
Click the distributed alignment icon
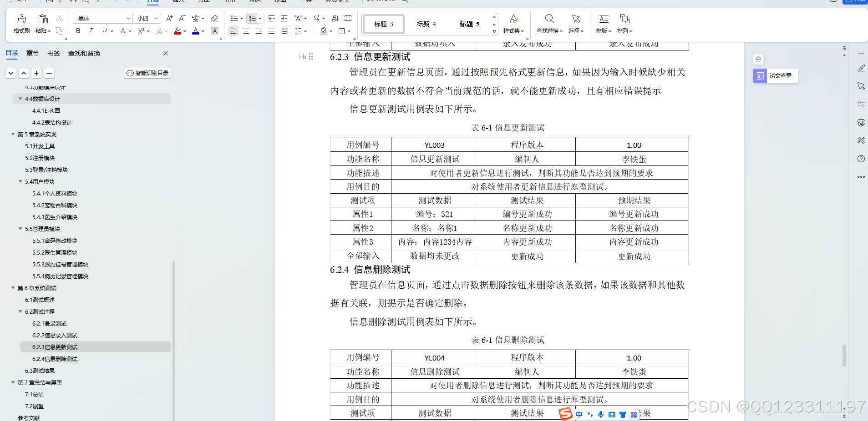click(284, 31)
